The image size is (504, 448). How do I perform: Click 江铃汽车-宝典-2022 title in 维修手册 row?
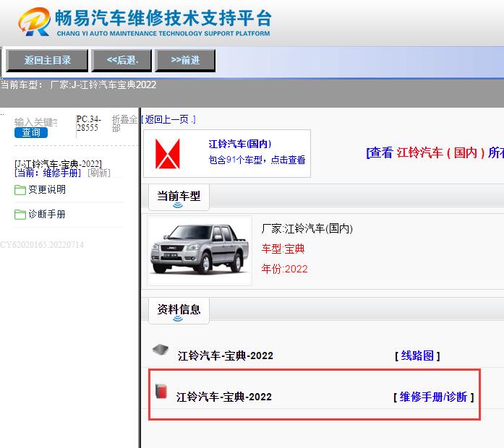[224, 397]
